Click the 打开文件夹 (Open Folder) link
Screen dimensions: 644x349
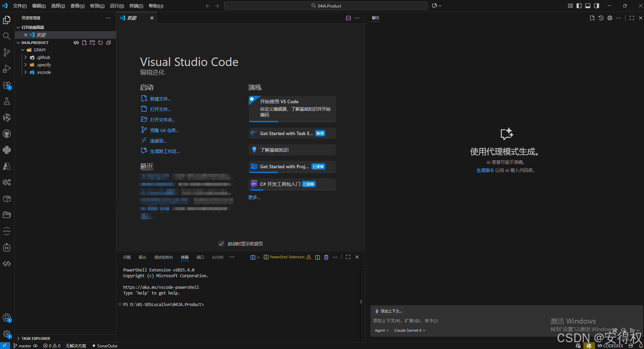(162, 120)
